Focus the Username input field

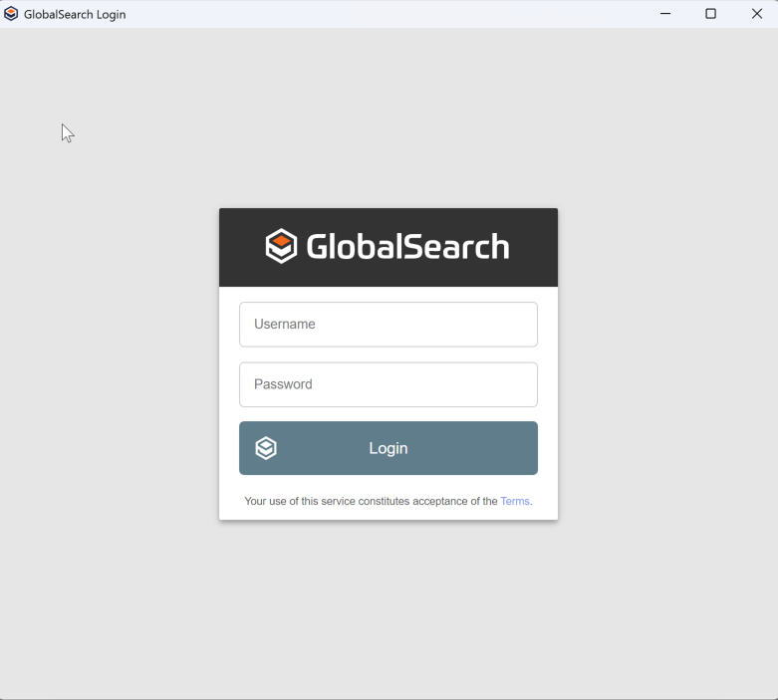389,325
